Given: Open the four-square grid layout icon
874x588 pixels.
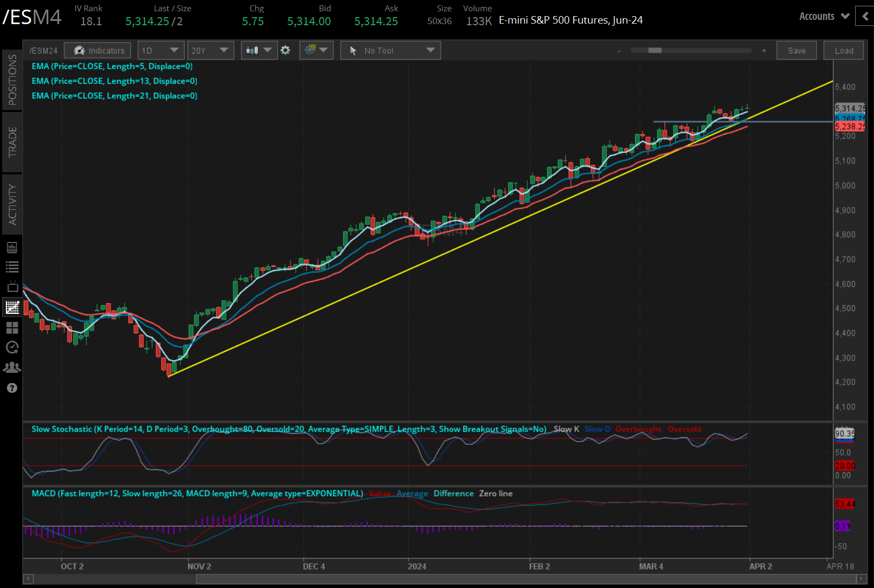Looking at the screenshot, I should pyautogui.click(x=12, y=327).
